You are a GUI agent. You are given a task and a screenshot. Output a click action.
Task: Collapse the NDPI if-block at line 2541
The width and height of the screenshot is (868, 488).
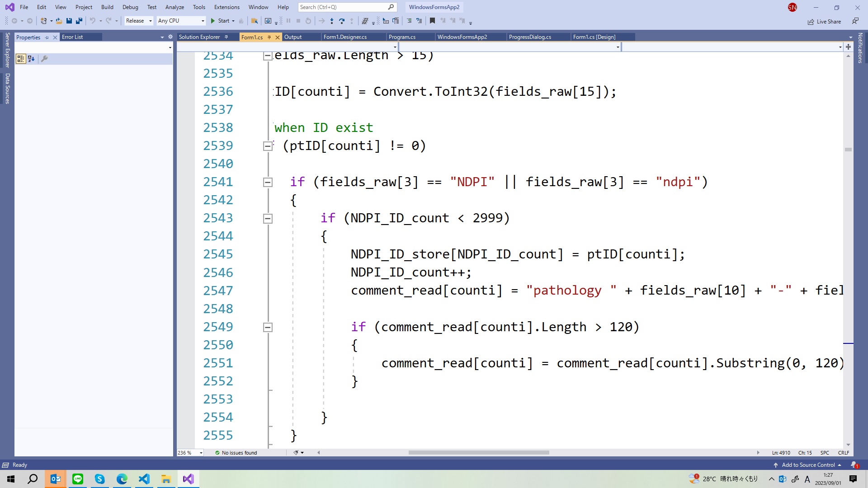point(268,182)
